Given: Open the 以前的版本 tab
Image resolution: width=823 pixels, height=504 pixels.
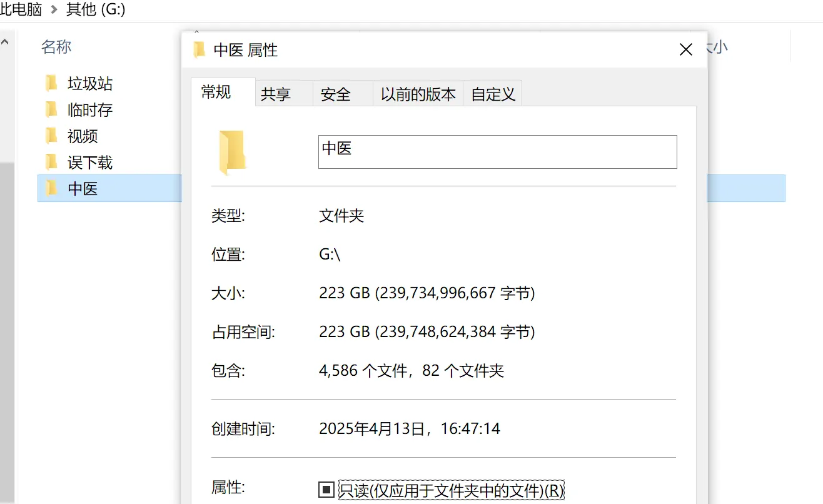Looking at the screenshot, I should click(x=418, y=94).
